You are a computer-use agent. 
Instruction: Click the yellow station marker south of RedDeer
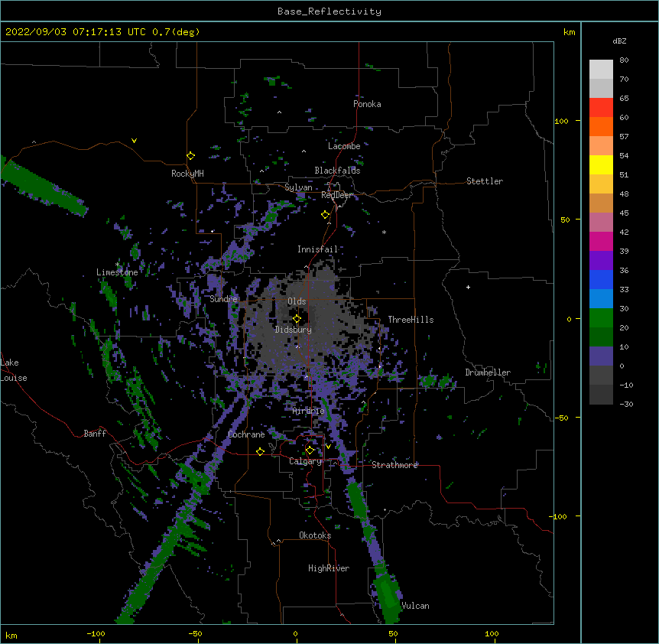point(325,214)
